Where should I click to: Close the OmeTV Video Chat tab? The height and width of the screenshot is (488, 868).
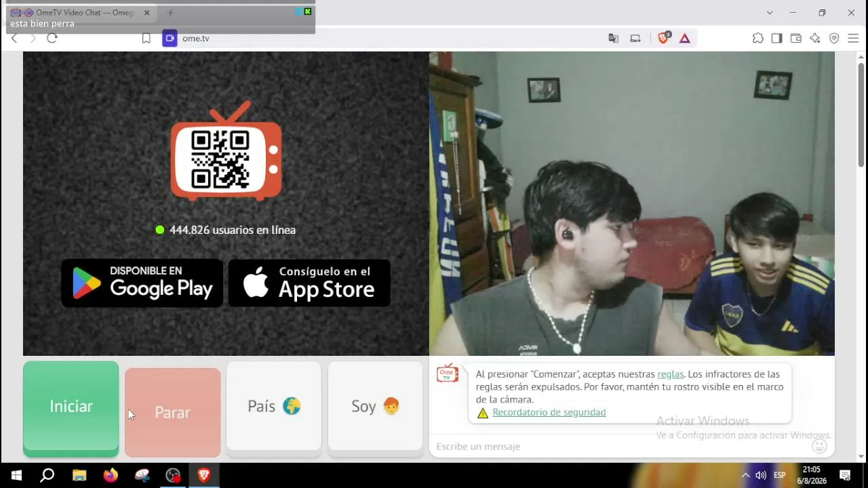click(146, 13)
